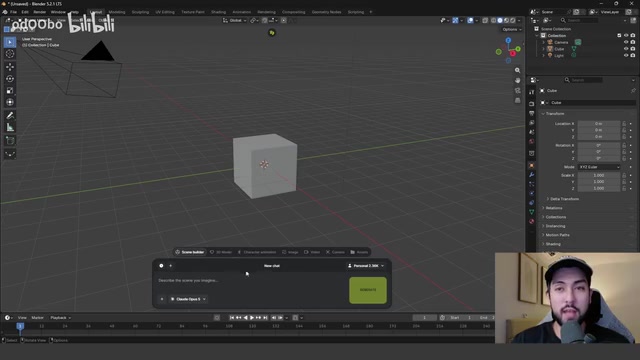Image resolution: width=640 pixels, height=360 pixels.
Task: Switch to the Shading workspace tab
Action: (218, 12)
